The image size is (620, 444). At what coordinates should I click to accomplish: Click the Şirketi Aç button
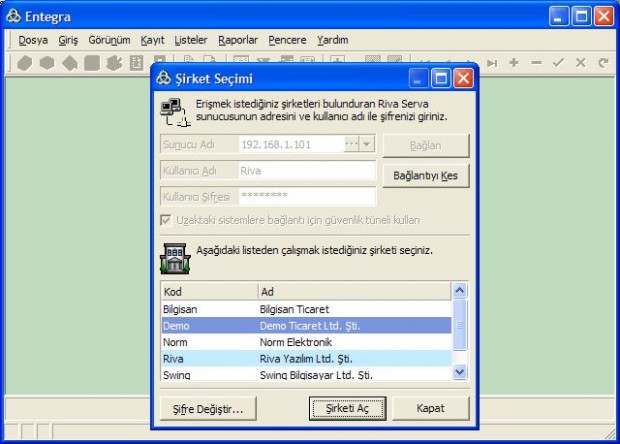[348, 408]
